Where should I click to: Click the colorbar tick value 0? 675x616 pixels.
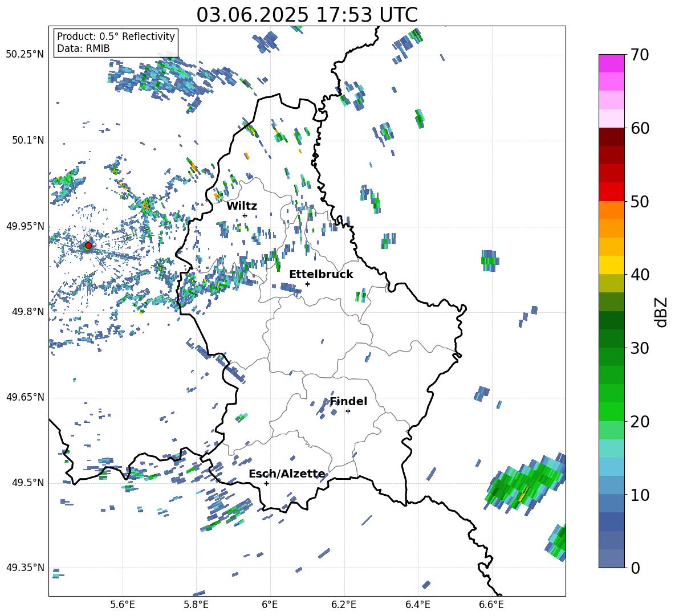[x=635, y=568]
